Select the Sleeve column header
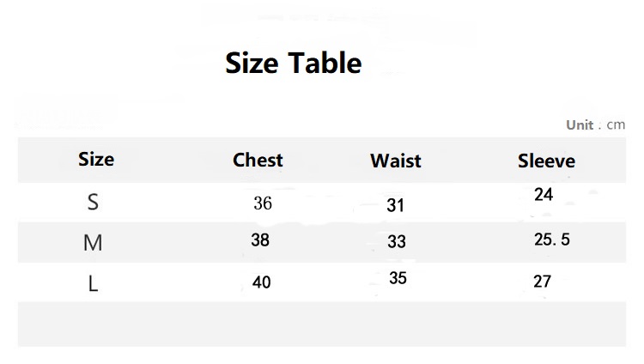Viewport: 644px width, 364px height. (x=546, y=161)
